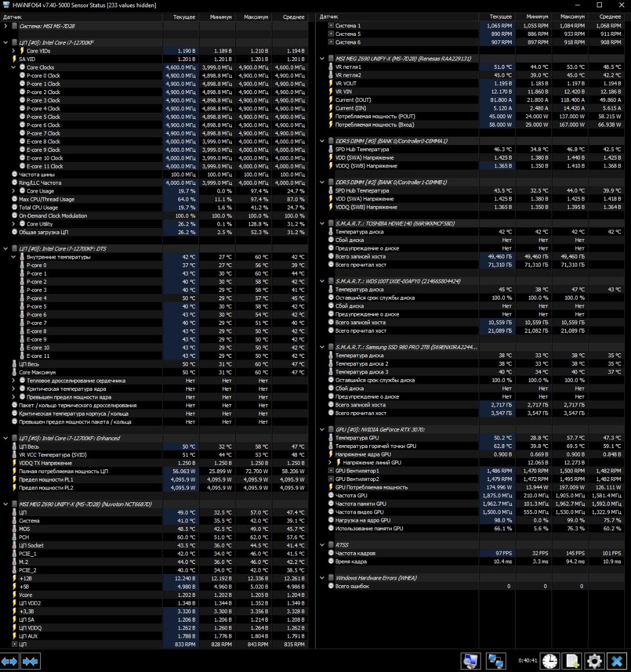Click the VR VOUT lightning icon

[x=331, y=83]
